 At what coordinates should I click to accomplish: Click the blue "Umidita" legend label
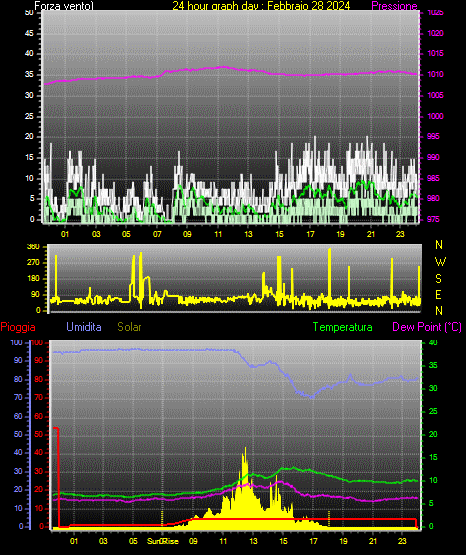click(x=84, y=327)
